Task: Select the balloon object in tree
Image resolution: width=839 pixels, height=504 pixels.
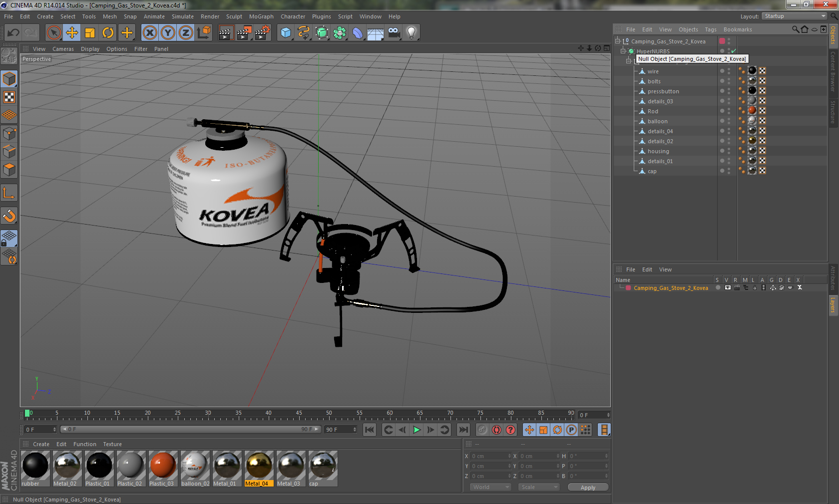Action: (x=657, y=121)
